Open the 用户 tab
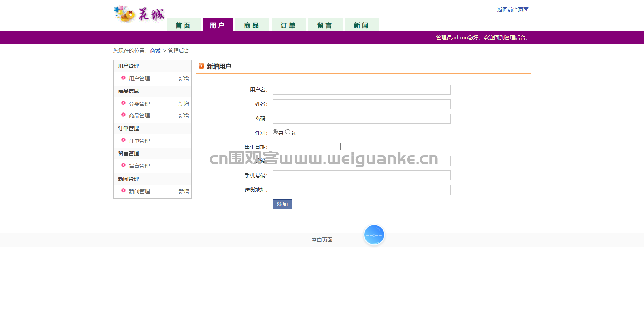This screenshot has height=328, width=644. 218,25
